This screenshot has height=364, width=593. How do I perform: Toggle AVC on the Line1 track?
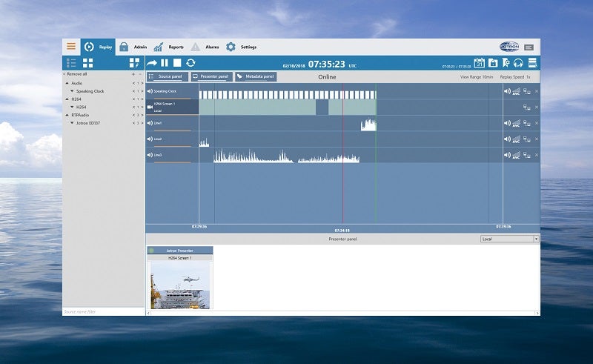517,123
